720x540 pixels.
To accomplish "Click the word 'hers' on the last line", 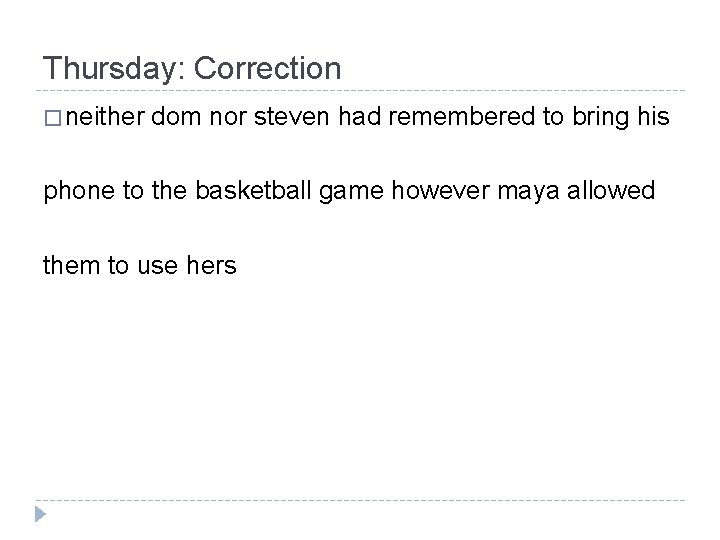I will click(209, 265).
